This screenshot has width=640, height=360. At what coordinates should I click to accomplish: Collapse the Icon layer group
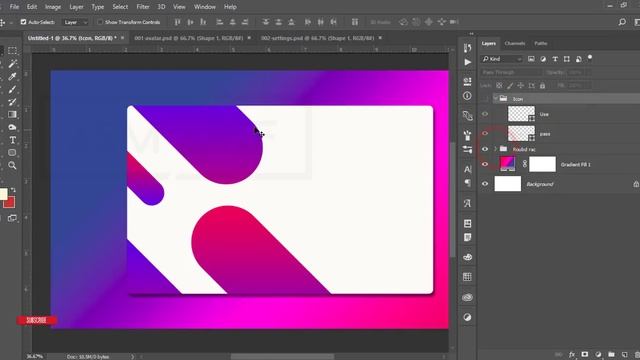click(x=495, y=99)
